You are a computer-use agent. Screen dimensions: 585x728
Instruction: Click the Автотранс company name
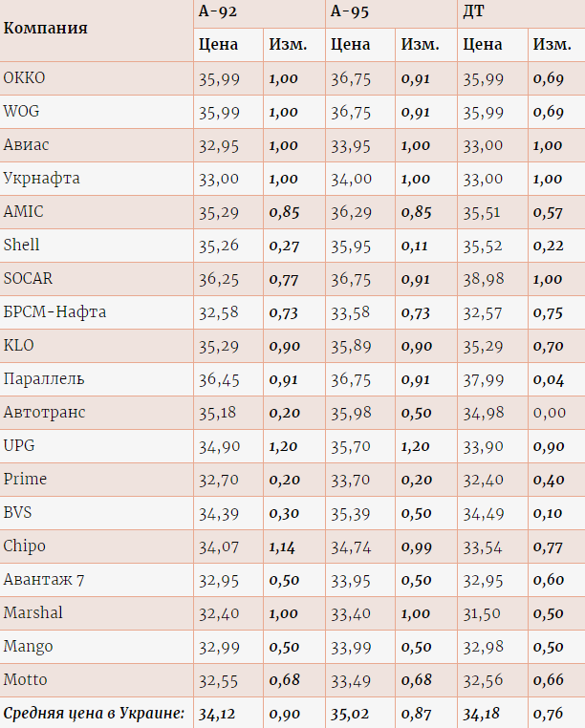[45, 413]
